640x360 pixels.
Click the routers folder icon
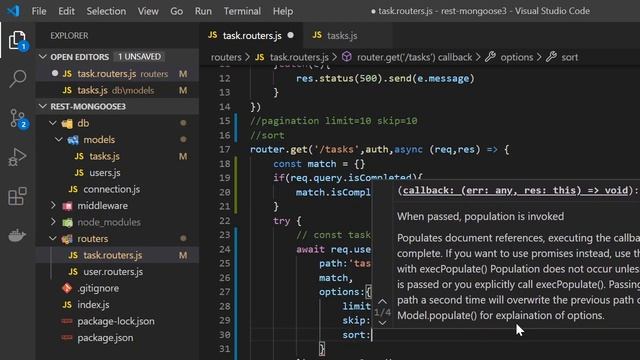pyautogui.click(x=67, y=239)
